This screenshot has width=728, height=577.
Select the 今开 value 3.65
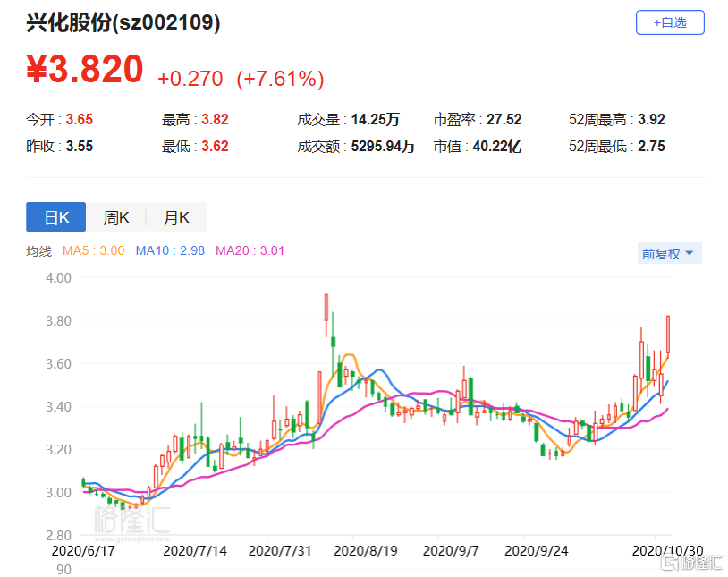(x=80, y=119)
